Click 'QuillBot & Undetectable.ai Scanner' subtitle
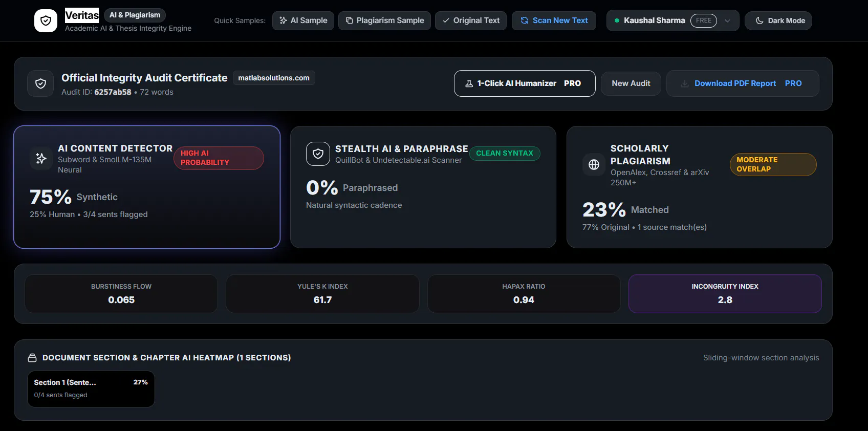Viewport: 868px width, 431px height. pos(398,160)
